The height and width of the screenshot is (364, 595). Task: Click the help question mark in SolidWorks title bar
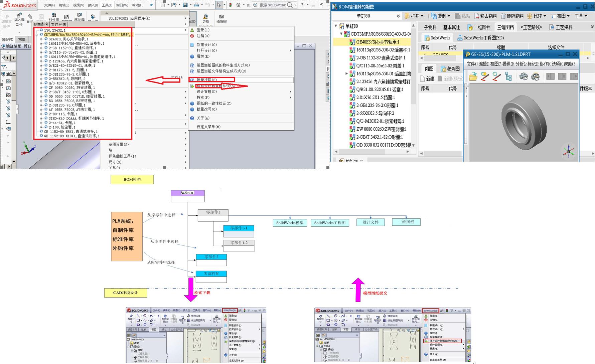pos(302,5)
